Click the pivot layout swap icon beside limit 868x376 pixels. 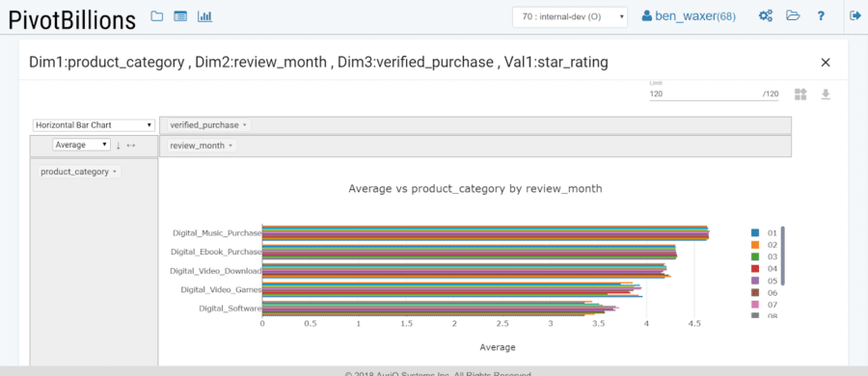(x=800, y=94)
